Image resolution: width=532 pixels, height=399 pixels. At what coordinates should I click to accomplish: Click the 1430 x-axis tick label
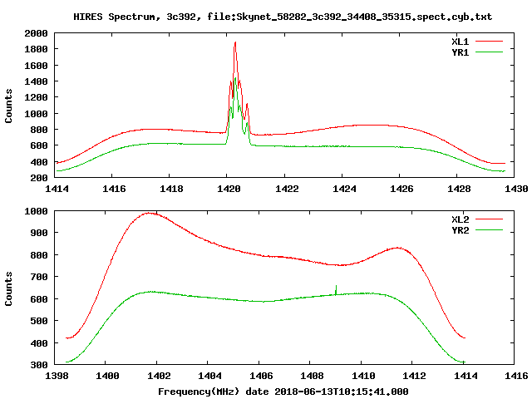(x=516, y=189)
